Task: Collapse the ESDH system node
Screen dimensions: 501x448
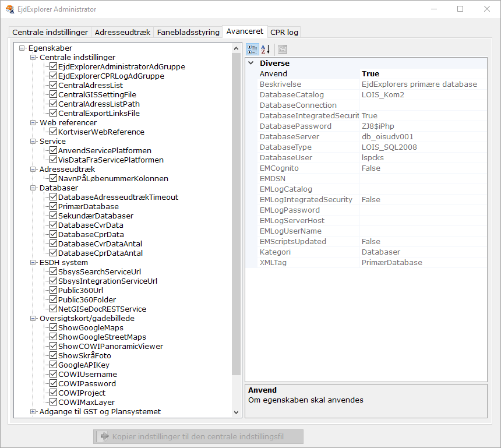Action: pos(33,262)
